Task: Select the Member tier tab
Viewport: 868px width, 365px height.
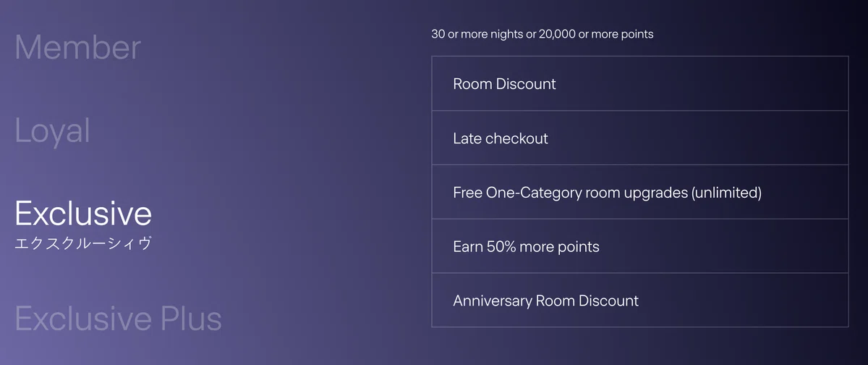Action: pyautogui.click(x=77, y=47)
